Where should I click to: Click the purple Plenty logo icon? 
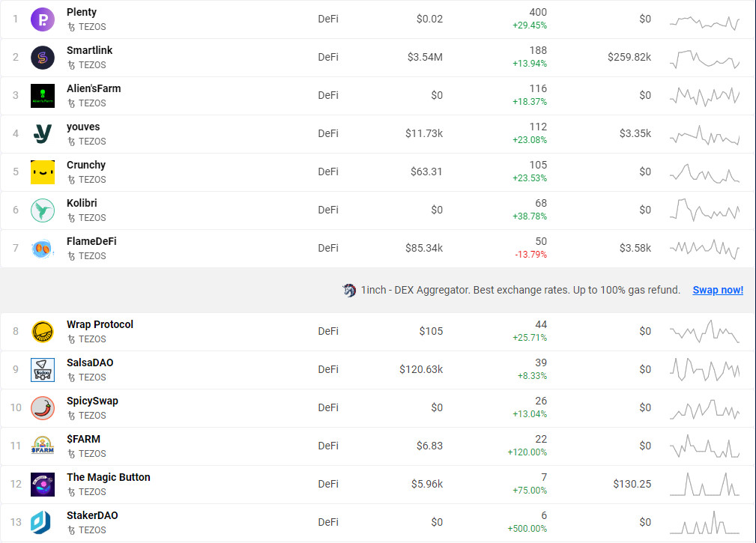(x=43, y=19)
